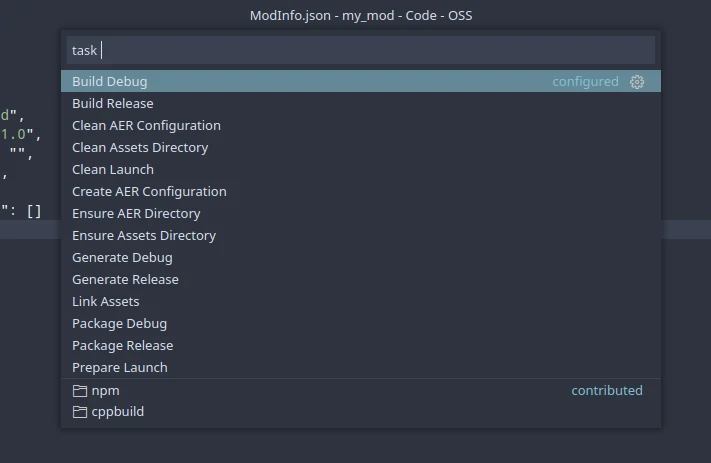Select the Link Assets task
The height and width of the screenshot is (463, 711).
(x=361, y=301)
